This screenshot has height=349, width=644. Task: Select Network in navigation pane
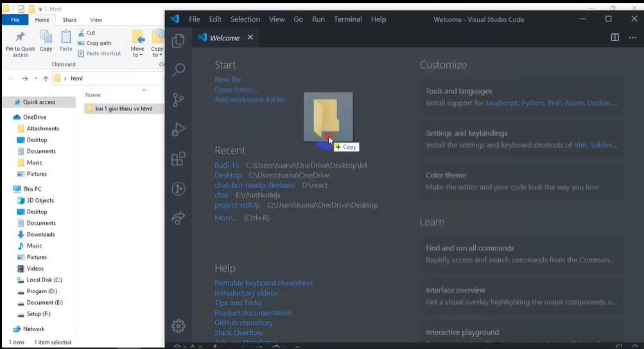[x=33, y=329]
